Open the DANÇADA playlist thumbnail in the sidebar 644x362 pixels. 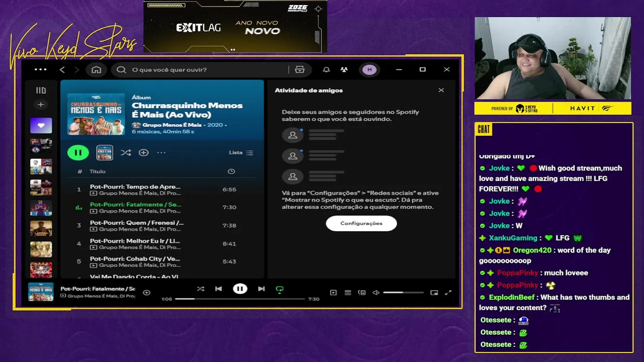(41, 270)
